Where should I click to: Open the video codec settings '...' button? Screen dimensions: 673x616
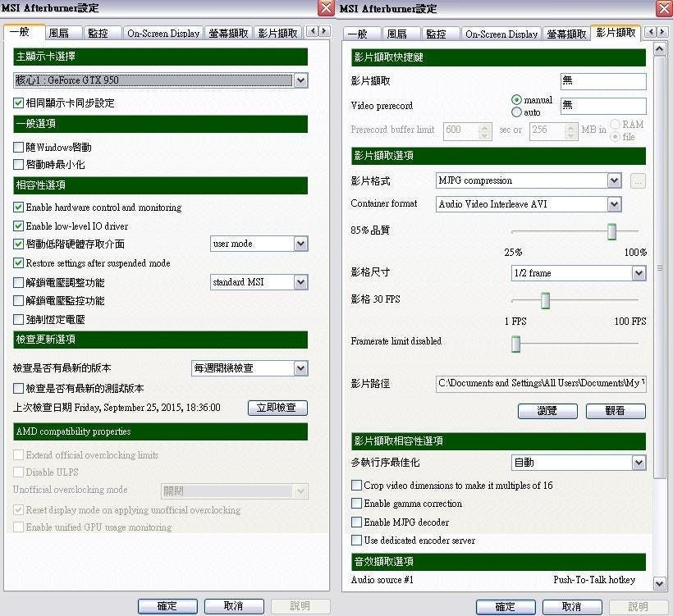[638, 181]
